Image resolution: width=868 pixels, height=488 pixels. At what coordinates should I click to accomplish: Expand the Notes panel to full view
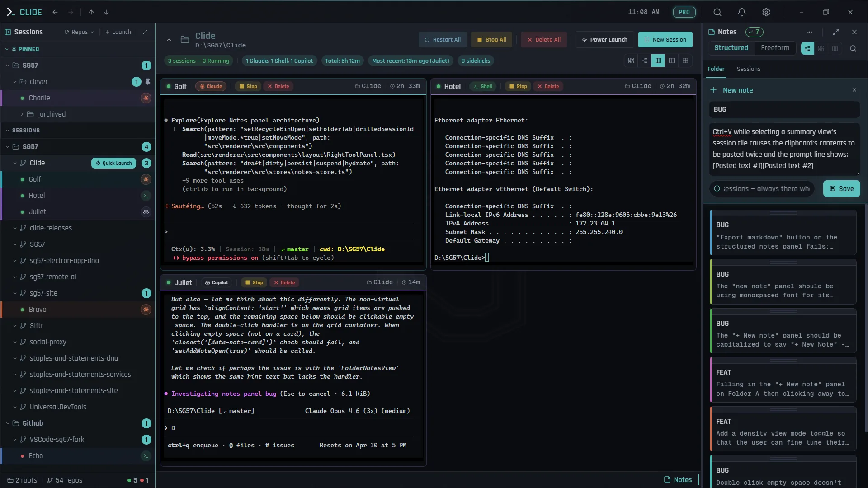[836, 32]
